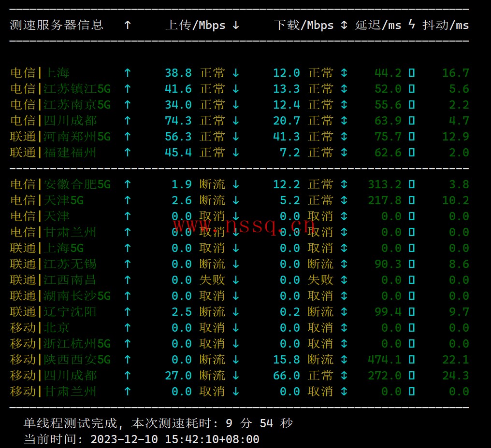Click latency value 313.2 for 安徽合肥5G
The image size is (491, 448).
point(385,184)
